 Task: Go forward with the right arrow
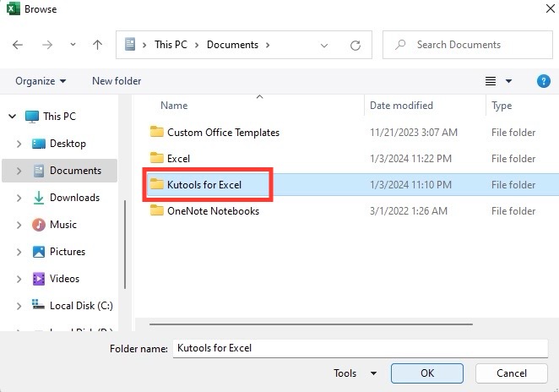point(47,45)
